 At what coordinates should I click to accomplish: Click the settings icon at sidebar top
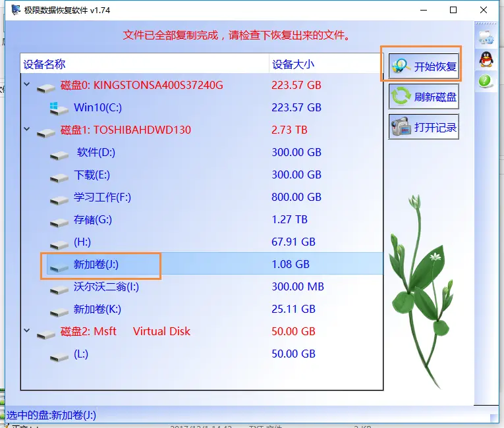tap(486, 38)
